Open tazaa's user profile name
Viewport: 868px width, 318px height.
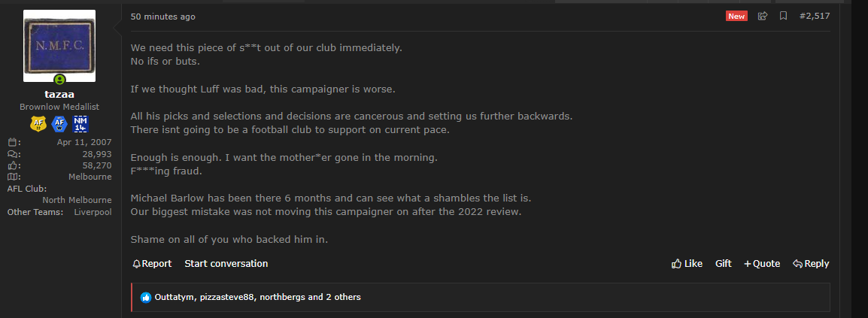[59, 95]
